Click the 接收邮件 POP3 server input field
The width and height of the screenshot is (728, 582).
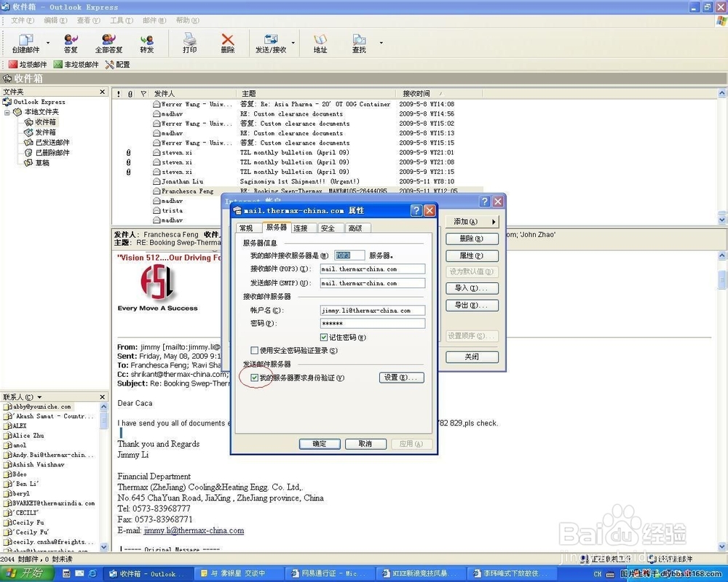(372, 269)
